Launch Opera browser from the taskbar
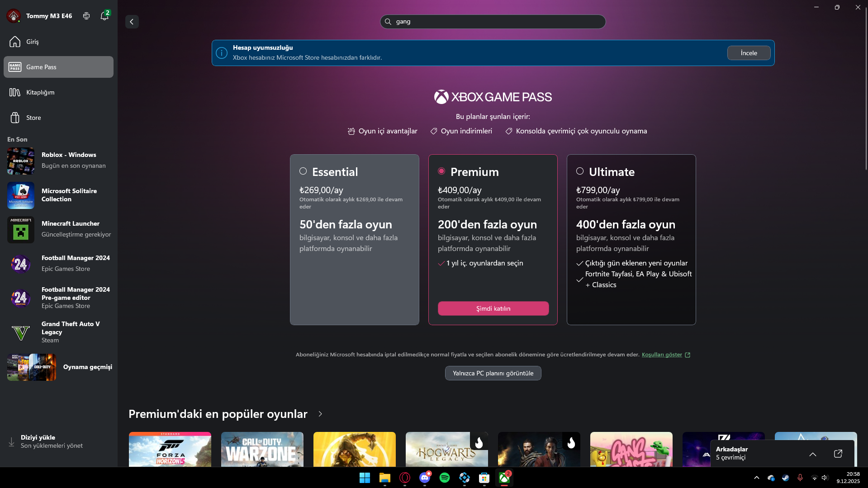 point(404,478)
